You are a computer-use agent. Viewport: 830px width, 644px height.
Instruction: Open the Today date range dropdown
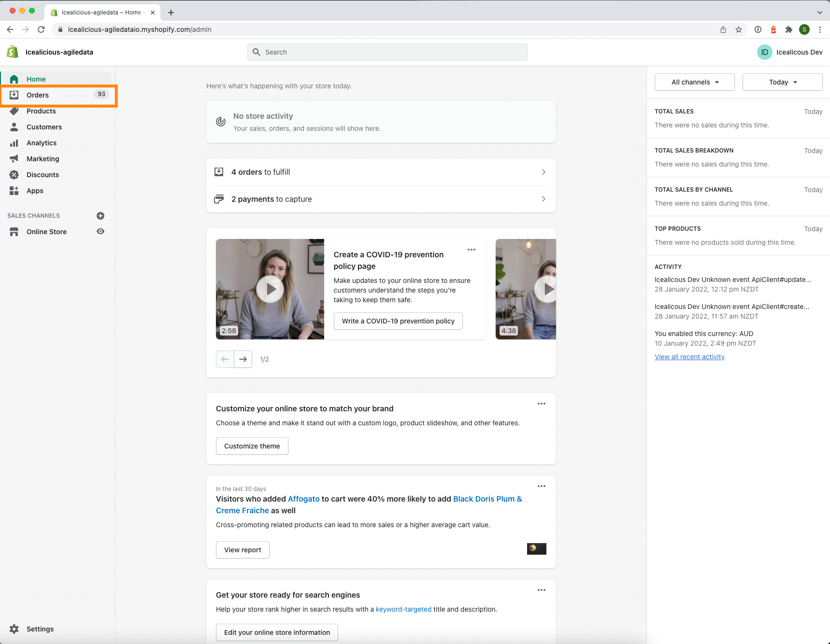point(783,82)
